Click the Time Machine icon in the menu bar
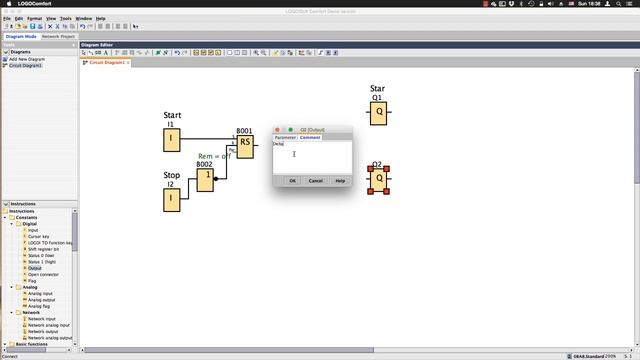Screen dimensions: 640x360 tap(531, 4)
